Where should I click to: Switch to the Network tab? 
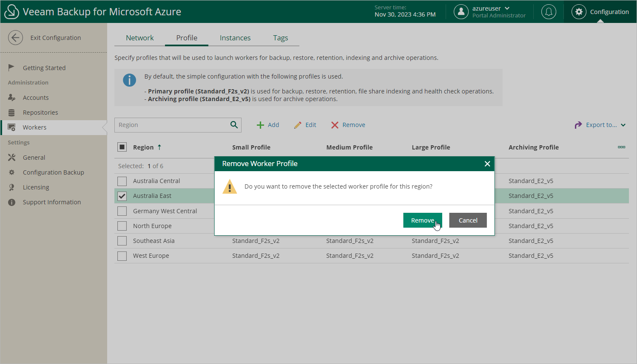(x=139, y=38)
